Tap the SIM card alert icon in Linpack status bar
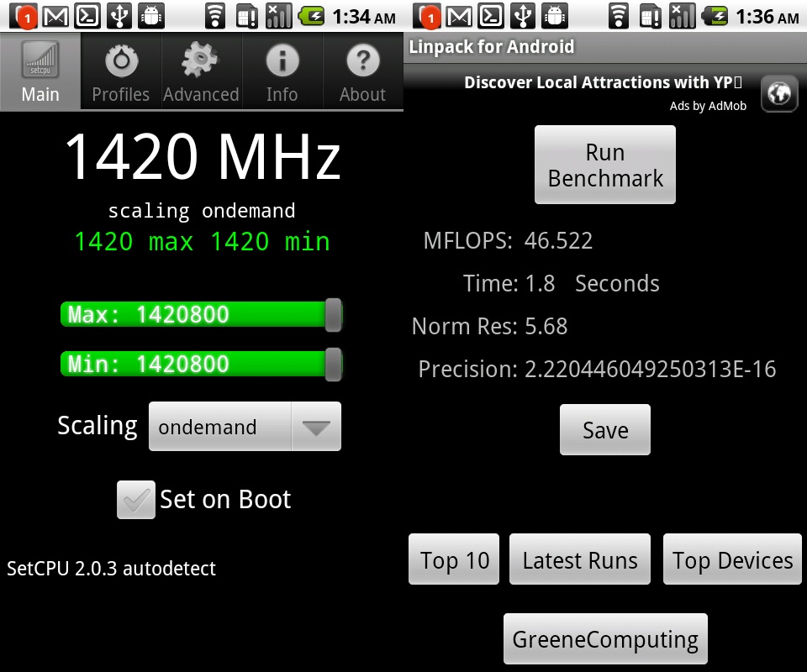Image resolution: width=807 pixels, height=672 pixels. (651, 17)
